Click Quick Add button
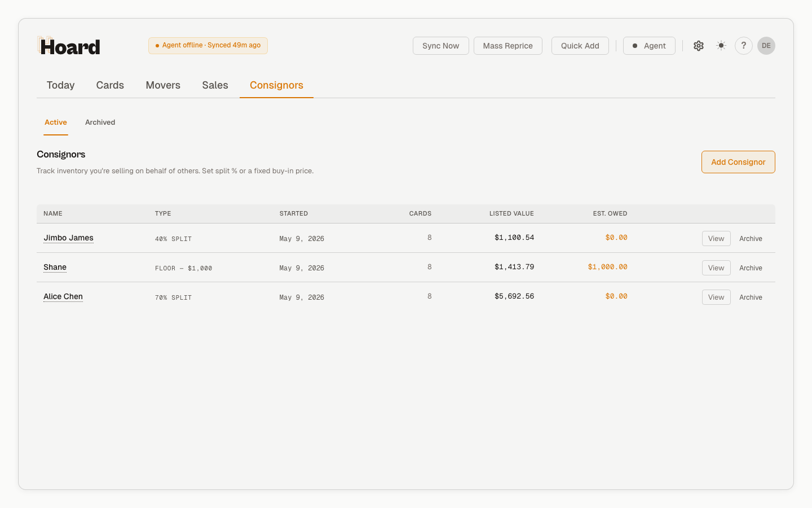This screenshot has height=508, width=812. [x=580, y=46]
